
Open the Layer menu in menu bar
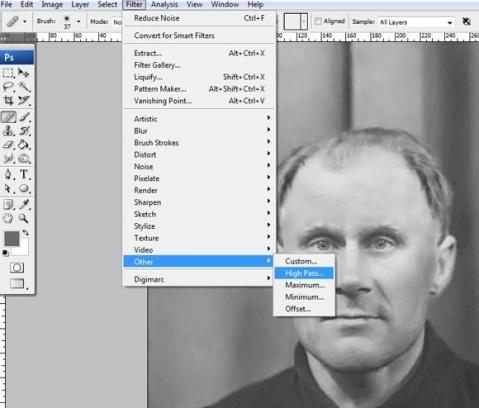80,4
